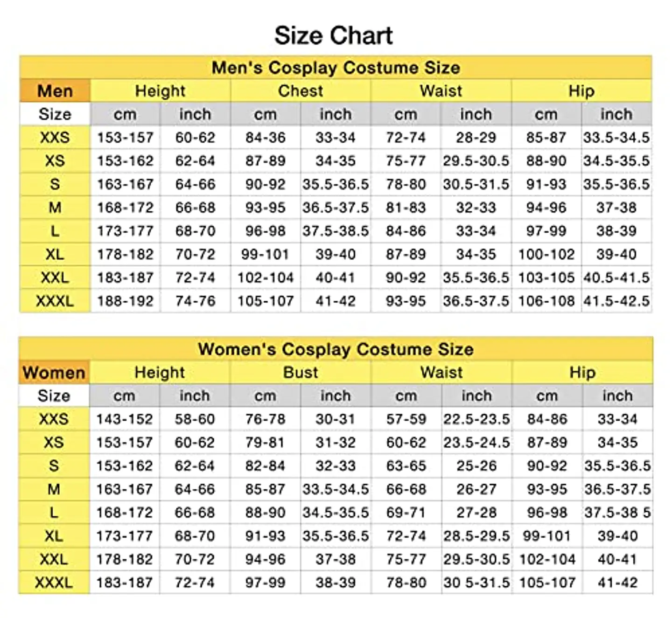Click the Bust column header
The height and width of the screenshot is (618, 672).
[301, 373]
